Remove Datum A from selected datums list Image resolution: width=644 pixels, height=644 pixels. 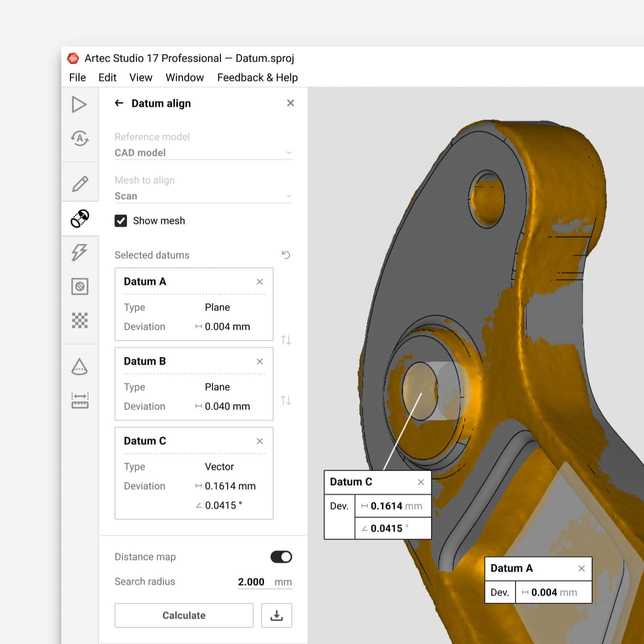coord(260,282)
